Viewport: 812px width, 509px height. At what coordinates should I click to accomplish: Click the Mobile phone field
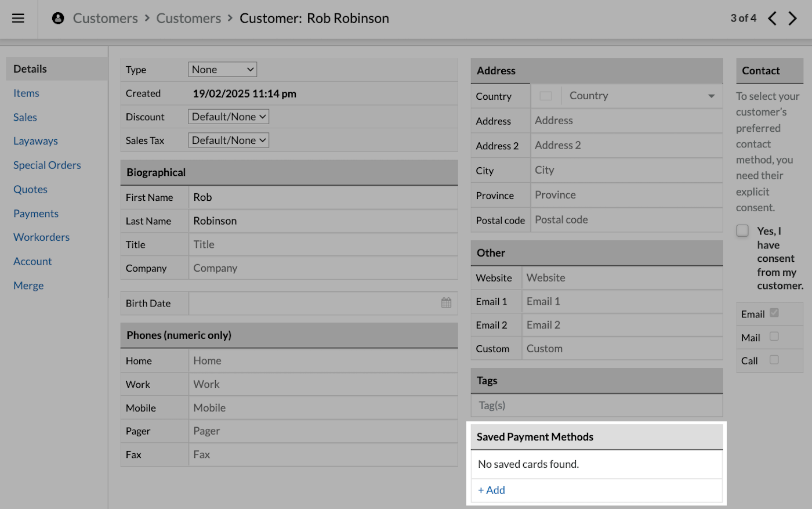(x=323, y=407)
